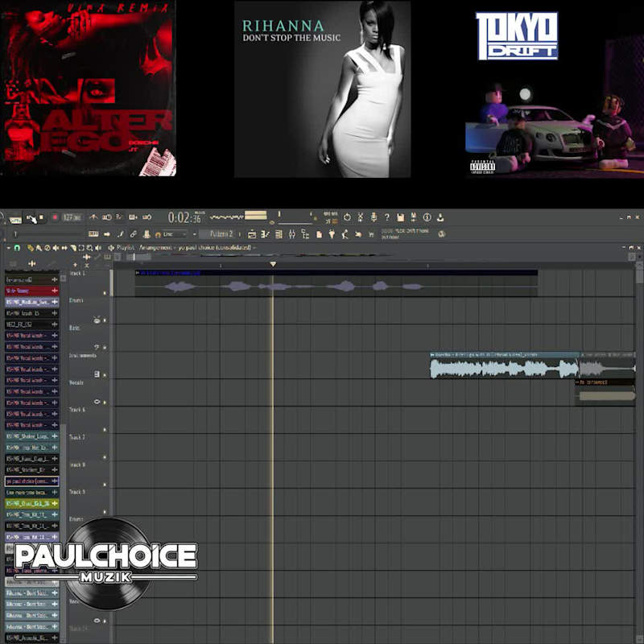Click the tempo field showing 127
Screen dimensions: 644x644
(x=72, y=217)
